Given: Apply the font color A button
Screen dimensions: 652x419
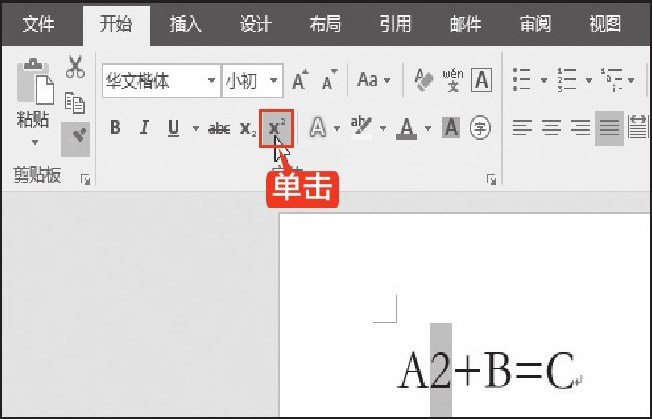Looking at the screenshot, I should pyautogui.click(x=407, y=128).
